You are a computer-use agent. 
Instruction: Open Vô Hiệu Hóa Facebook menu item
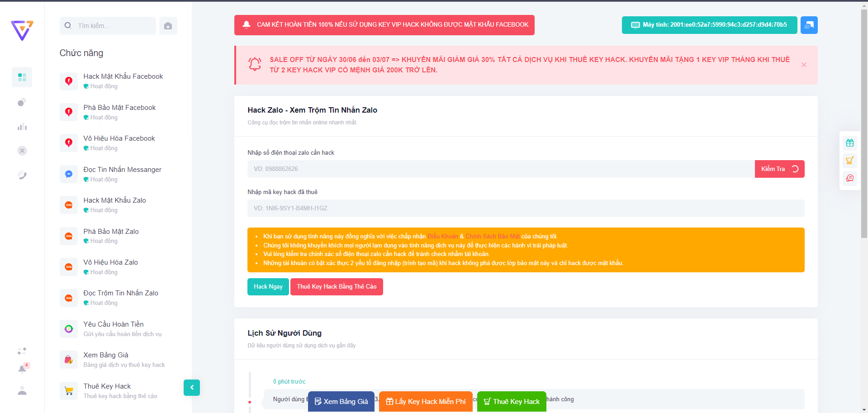119,138
